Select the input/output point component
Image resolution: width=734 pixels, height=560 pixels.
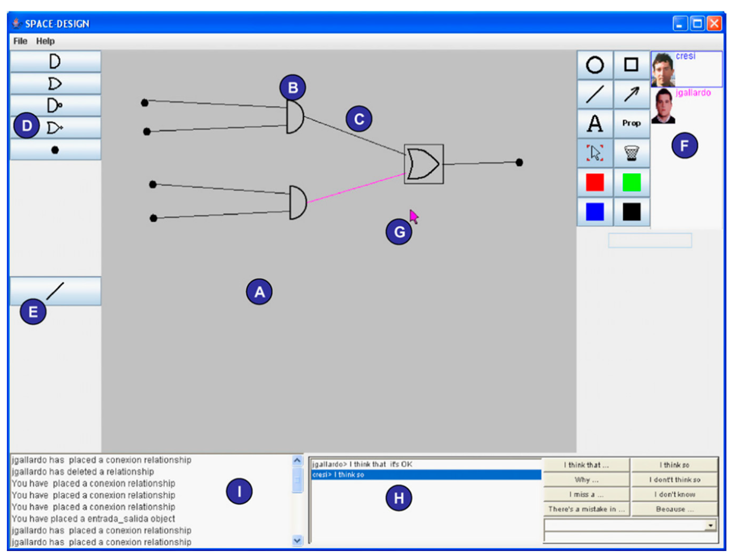pyautogui.click(x=55, y=150)
